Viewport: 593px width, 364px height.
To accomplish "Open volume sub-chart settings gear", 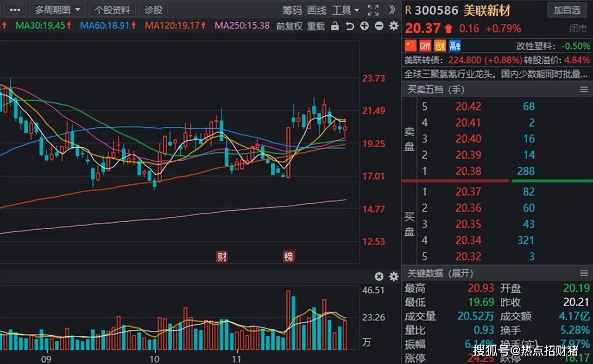I will (394, 276).
